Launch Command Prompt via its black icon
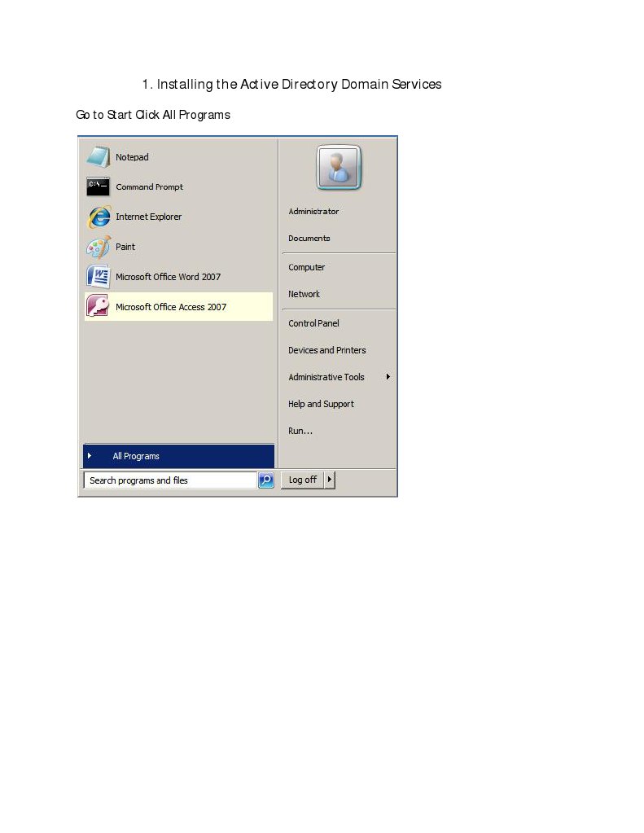 click(x=98, y=186)
